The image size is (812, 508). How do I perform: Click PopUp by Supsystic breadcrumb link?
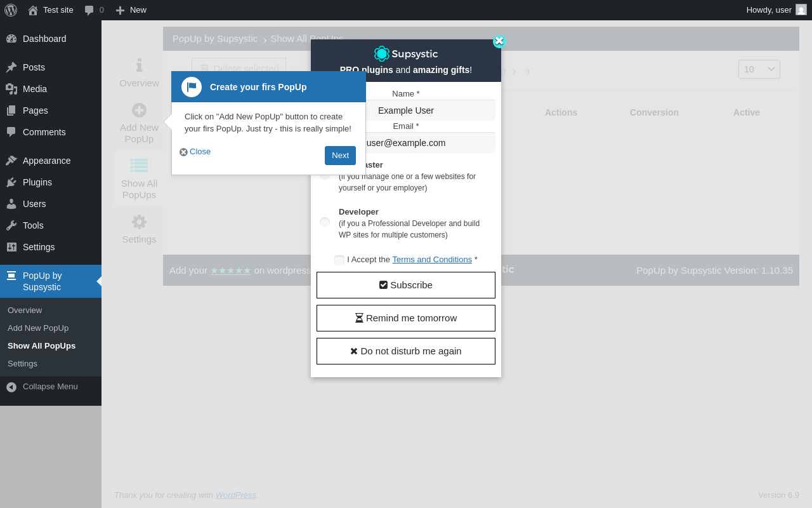click(215, 39)
